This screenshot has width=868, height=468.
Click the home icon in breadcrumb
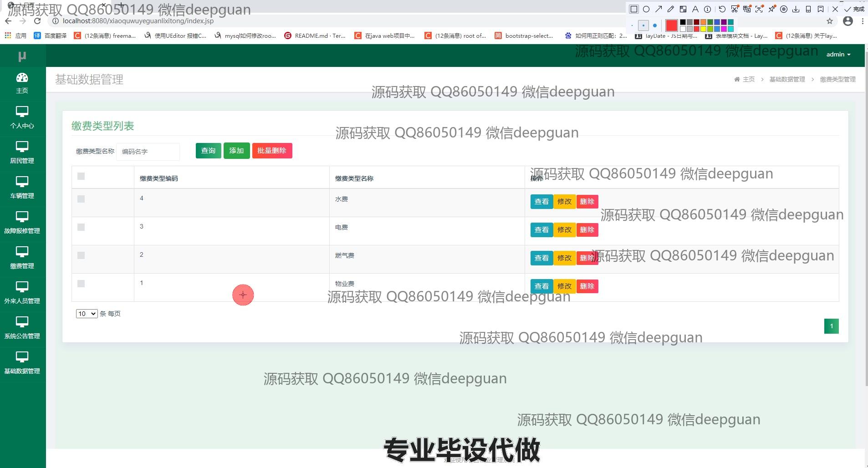pos(737,79)
